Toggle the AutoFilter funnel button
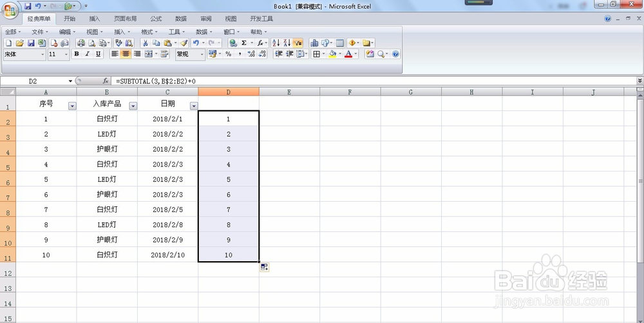644x323 pixels. pyautogui.click(x=298, y=43)
